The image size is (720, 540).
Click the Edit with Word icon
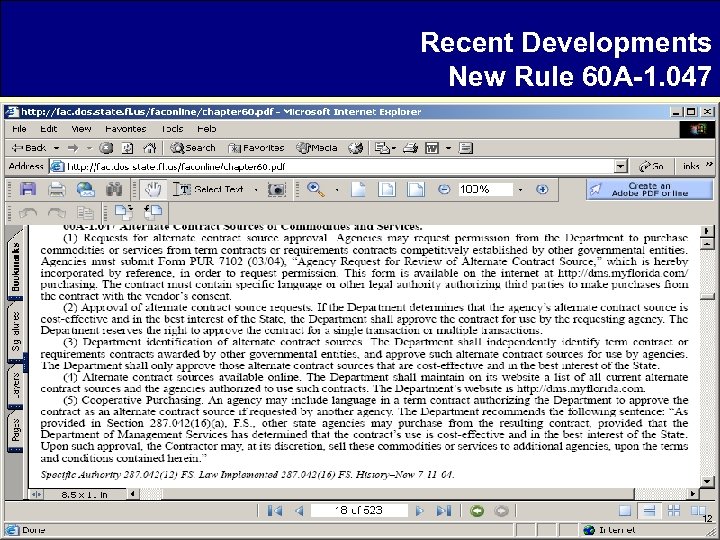(x=432, y=148)
